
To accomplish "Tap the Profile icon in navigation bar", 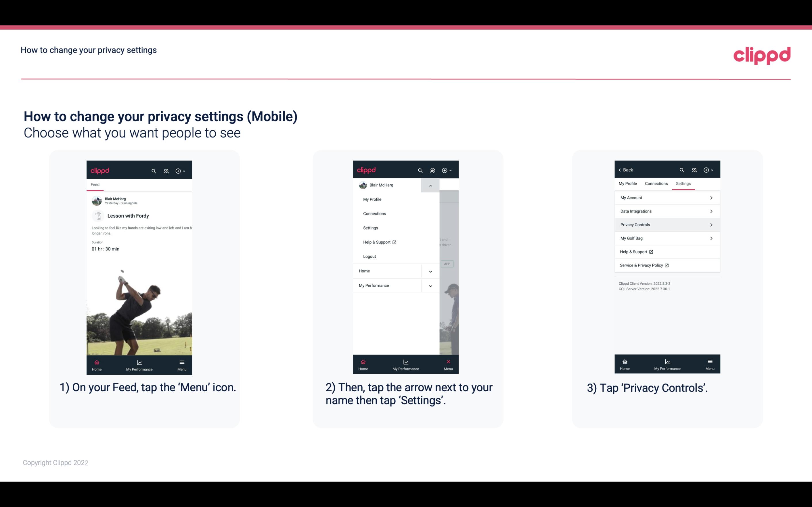I will coord(166,170).
